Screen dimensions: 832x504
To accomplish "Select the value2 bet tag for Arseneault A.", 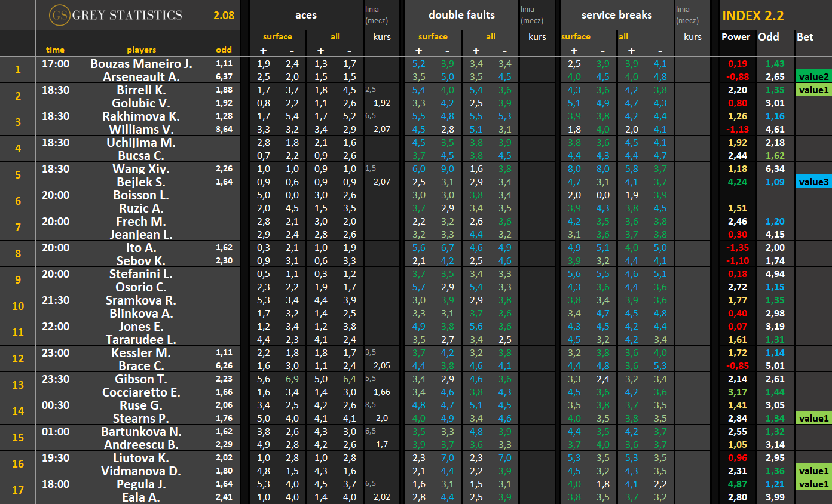I will (813, 76).
